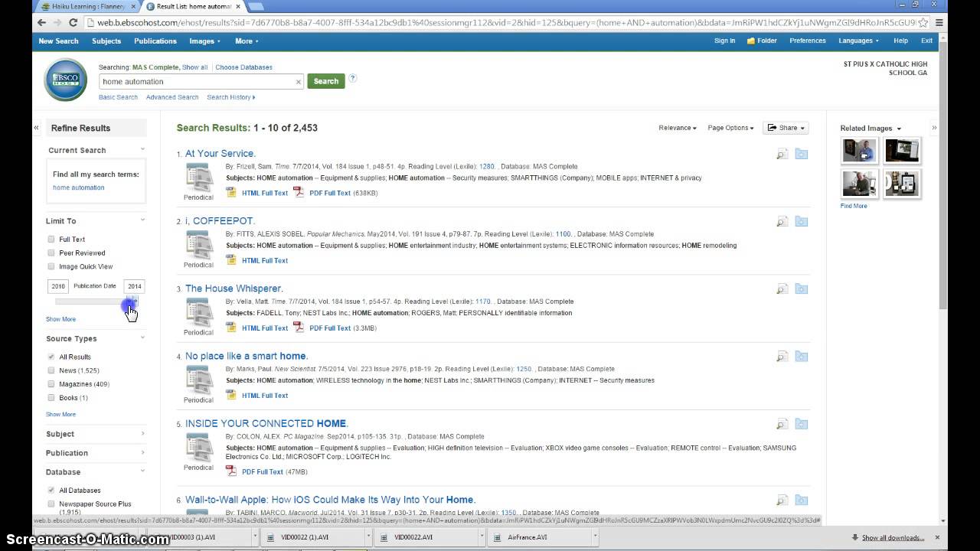Screen dimensions: 980x551
Task: Open the More menu
Action: point(247,41)
